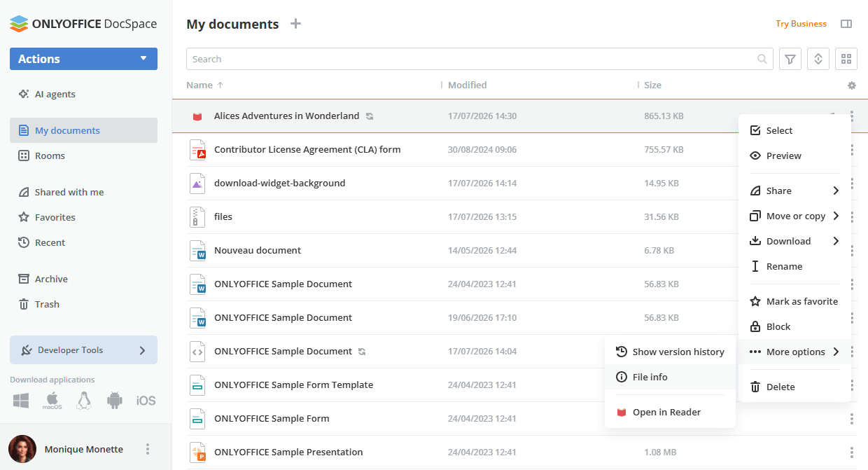The width and height of the screenshot is (868, 470).
Task: Open the macOS download application icon
Action: tap(52, 401)
